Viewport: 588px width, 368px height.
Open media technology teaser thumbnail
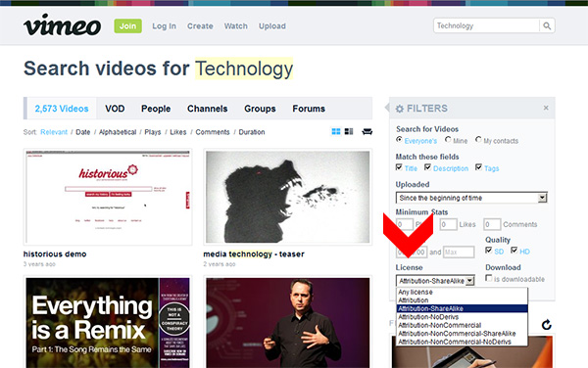click(287, 197)
